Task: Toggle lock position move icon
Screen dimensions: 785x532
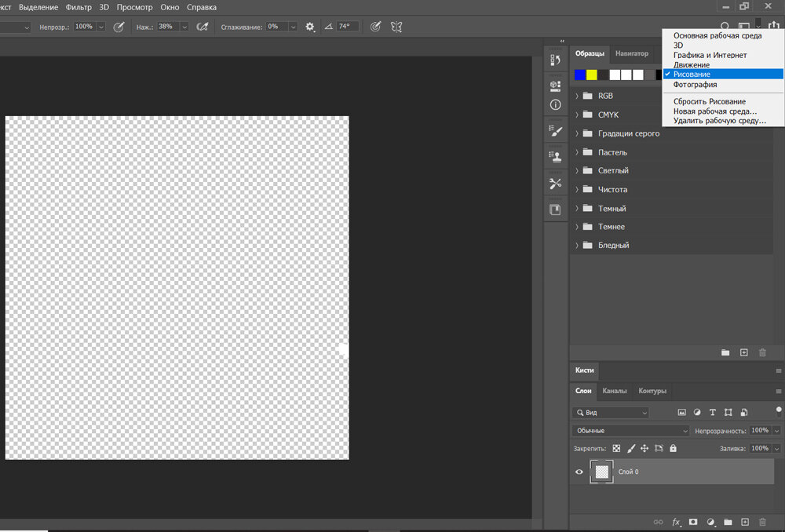Action: (644, 448)
